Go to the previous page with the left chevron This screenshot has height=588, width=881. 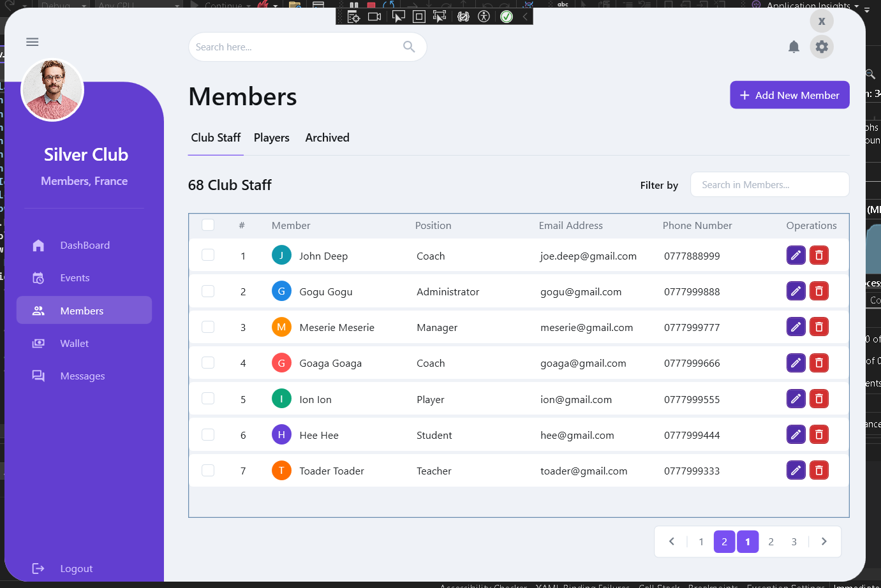[x=672, y=541]
